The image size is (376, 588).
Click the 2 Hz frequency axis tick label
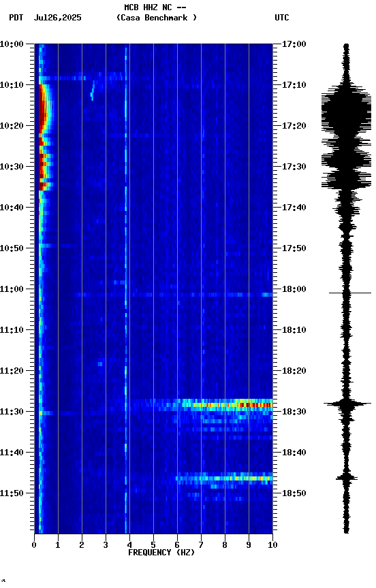tap(82, 545)
